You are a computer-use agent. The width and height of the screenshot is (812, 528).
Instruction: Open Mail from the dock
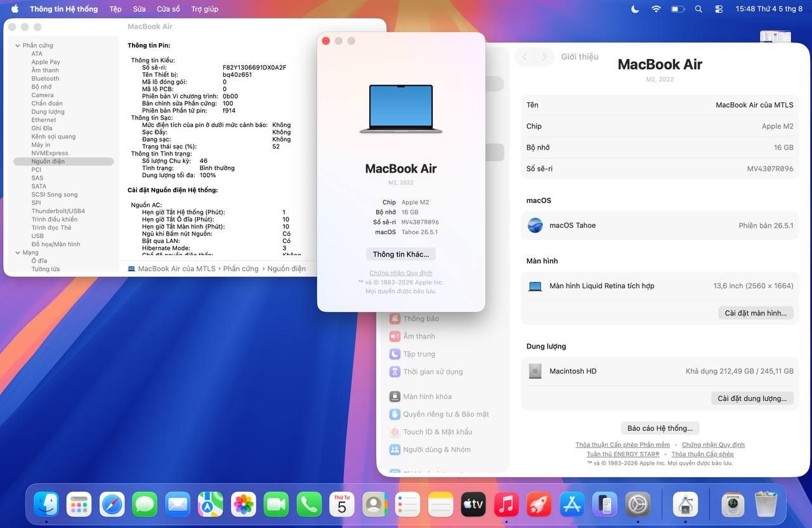point(178,505)
